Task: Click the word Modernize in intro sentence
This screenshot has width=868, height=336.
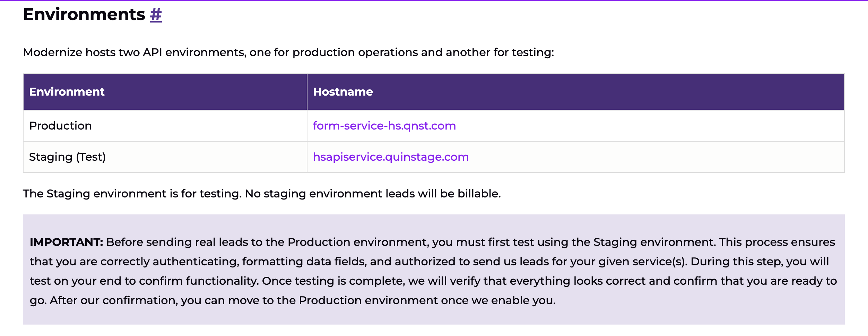Action: click(52, 52)
